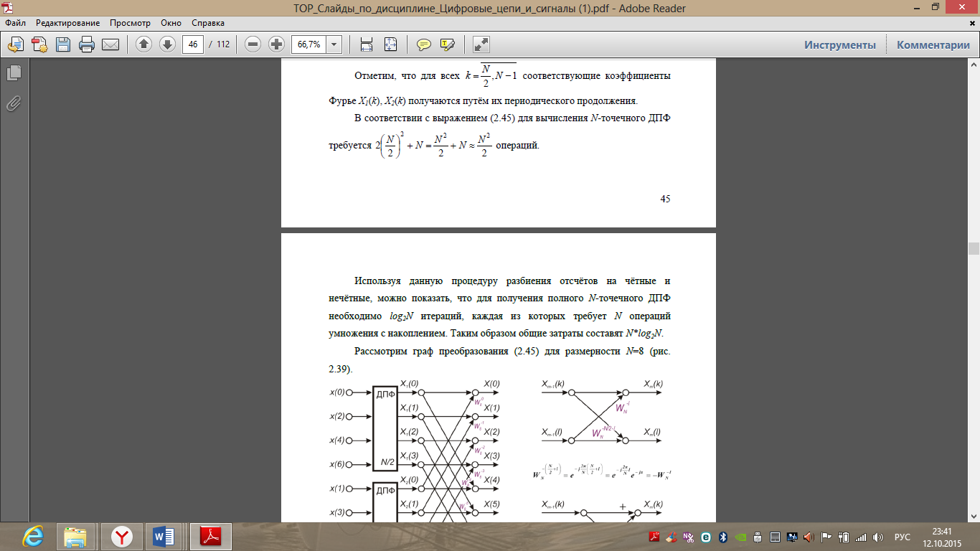Image resolution: width=980 pixels, height=551 pixels.
Task: Click the white volume speaker tray icon
Action: coord(878,537)
